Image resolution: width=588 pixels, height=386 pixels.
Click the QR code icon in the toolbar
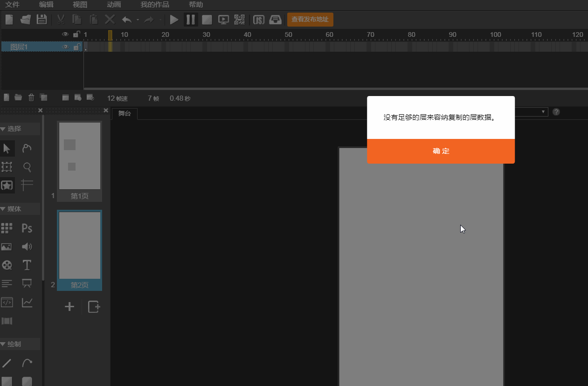[239, 20]
